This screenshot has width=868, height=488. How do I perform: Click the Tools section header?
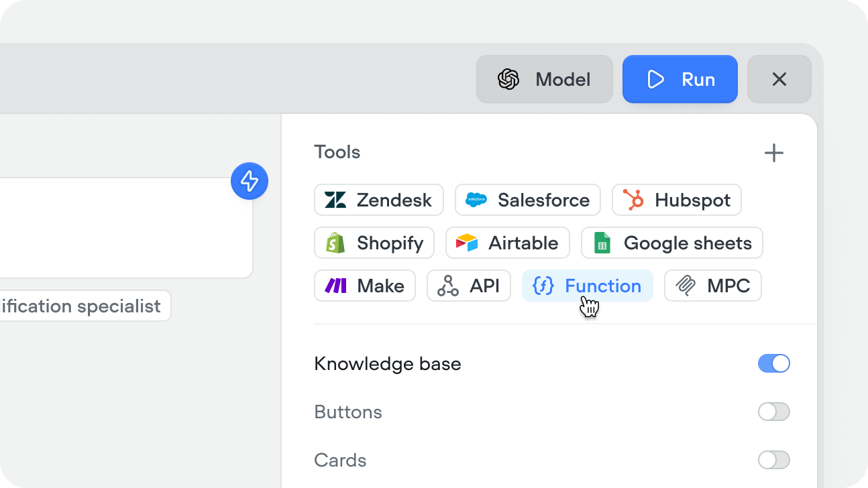click(337, 152)
